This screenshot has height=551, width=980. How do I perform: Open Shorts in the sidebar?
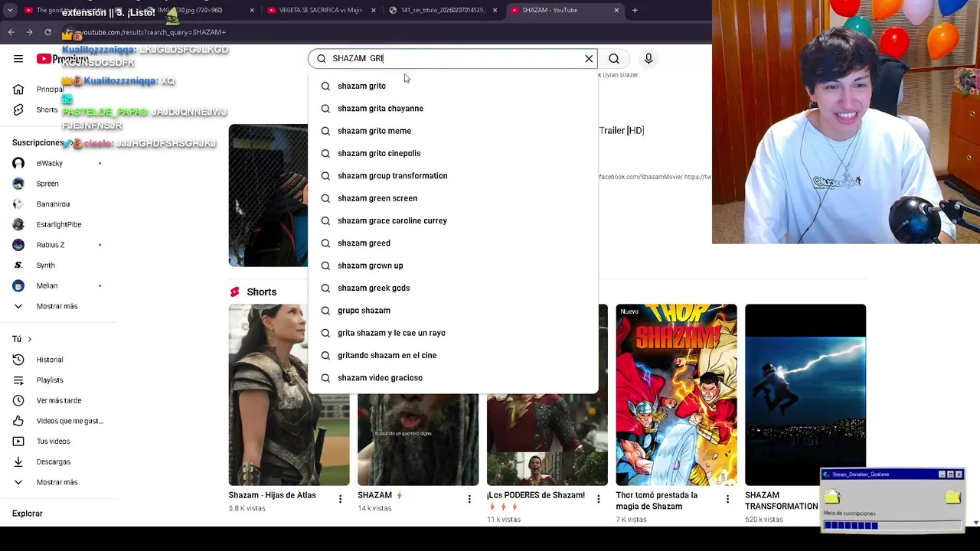(x=46, y=109)
